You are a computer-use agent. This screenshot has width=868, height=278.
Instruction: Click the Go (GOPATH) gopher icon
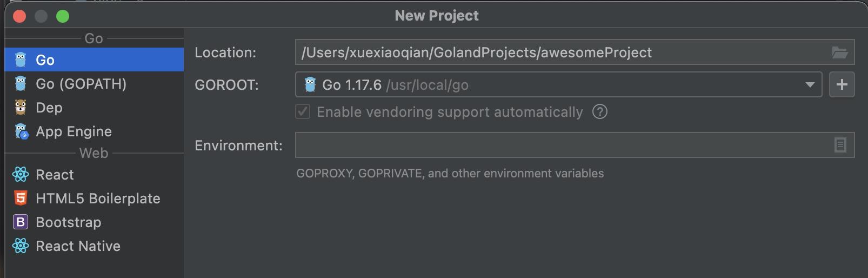(x=21, y=83)
